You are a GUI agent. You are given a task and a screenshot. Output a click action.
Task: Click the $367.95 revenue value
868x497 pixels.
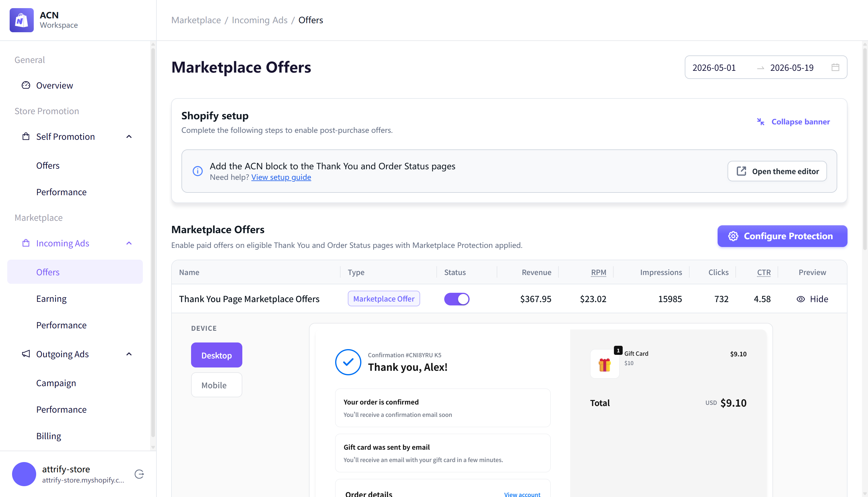point(536,299)
